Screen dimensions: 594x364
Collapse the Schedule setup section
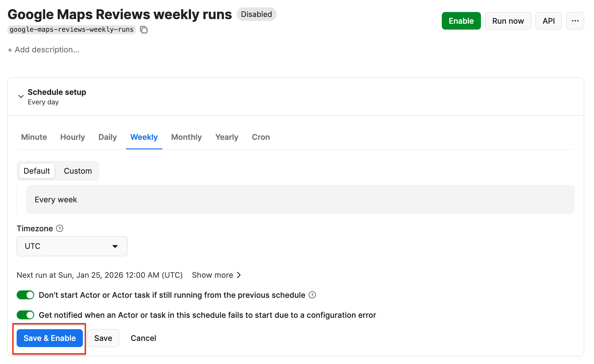point(21,96)
